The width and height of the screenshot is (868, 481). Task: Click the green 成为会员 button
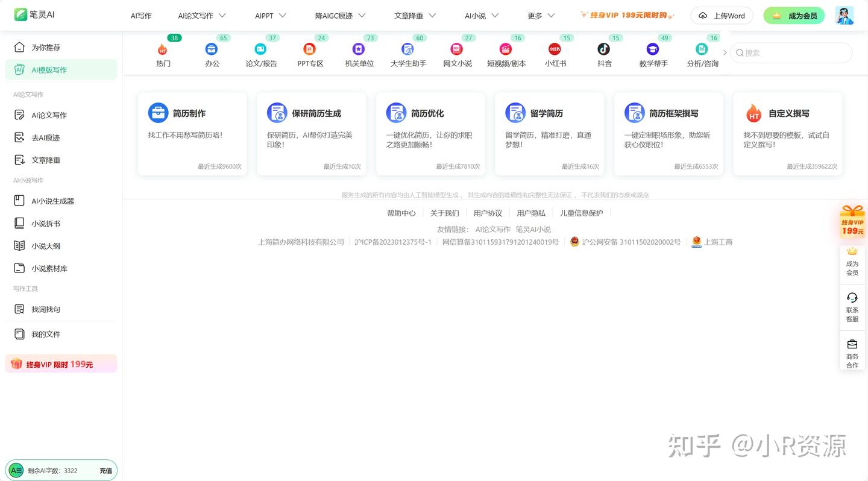794,16
